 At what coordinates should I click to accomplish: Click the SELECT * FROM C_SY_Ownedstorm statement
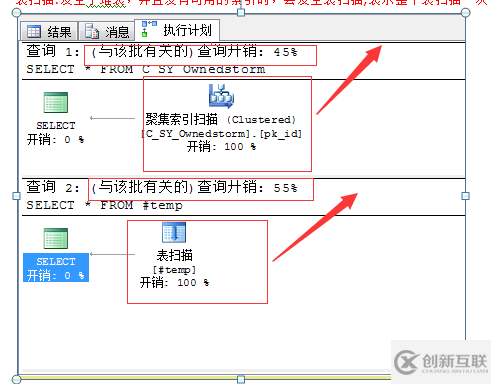(x=146, y=69)
